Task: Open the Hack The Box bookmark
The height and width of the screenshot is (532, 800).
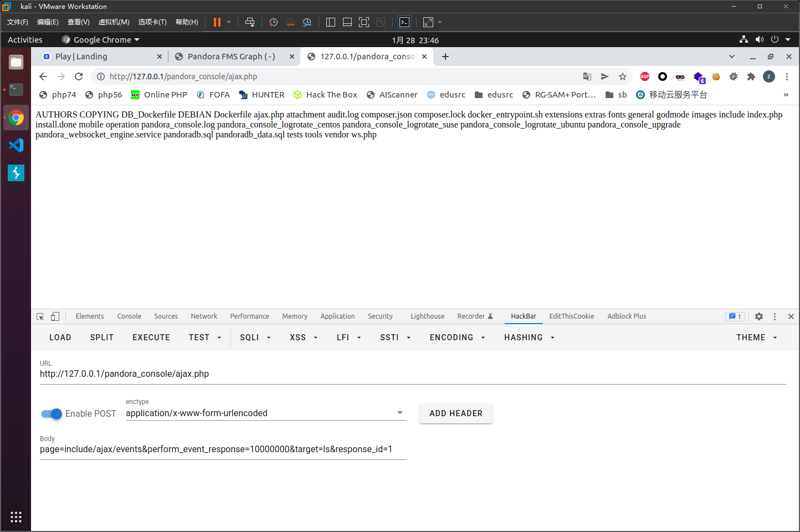Action: [x=325, y=95]
